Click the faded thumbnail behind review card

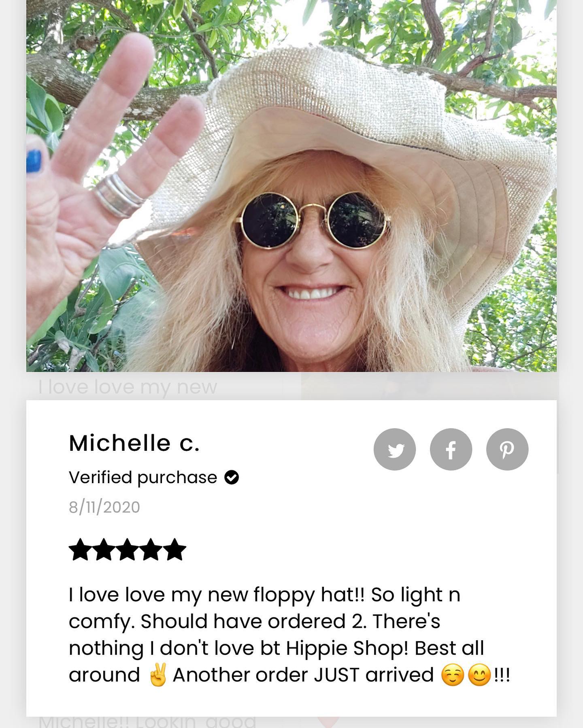[429, 386]
